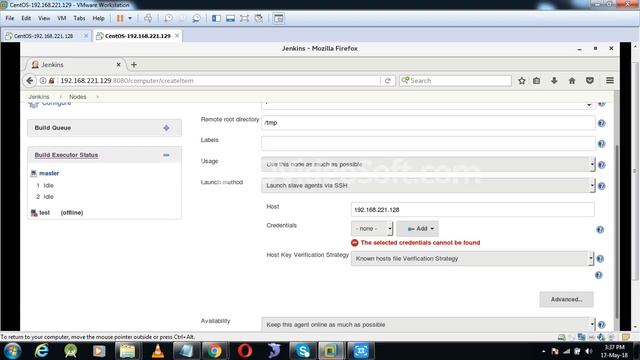Open the Build Executor Status link
Viewport: 640px width, 360px height.
pos(66,155)
